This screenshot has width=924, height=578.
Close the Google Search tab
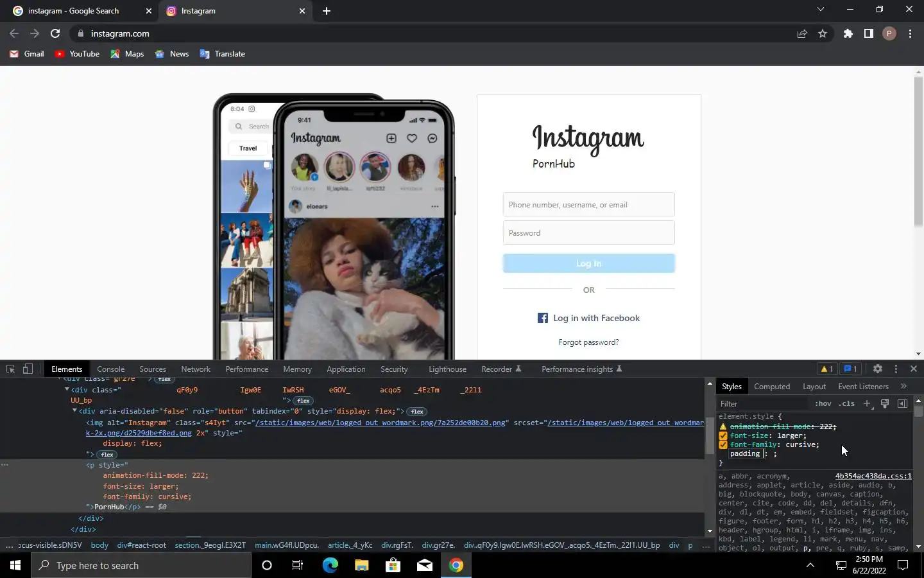149,11
